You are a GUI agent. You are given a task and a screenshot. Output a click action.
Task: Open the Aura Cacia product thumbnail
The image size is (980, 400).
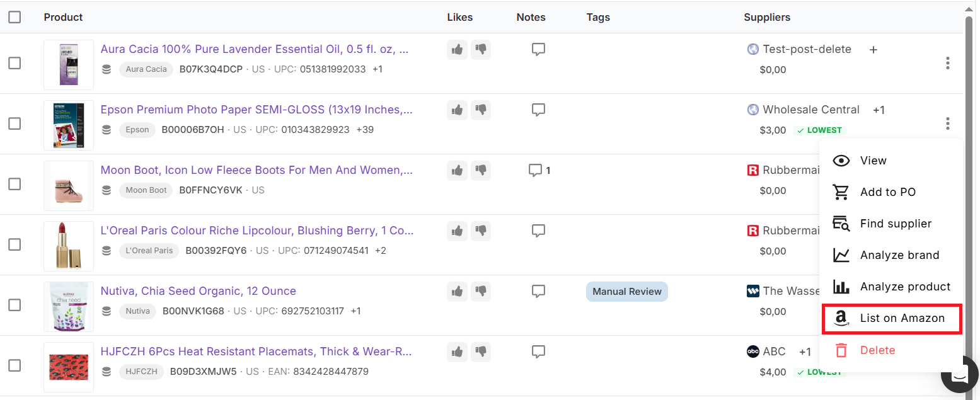pyautogui.click(x=69, y=65)
